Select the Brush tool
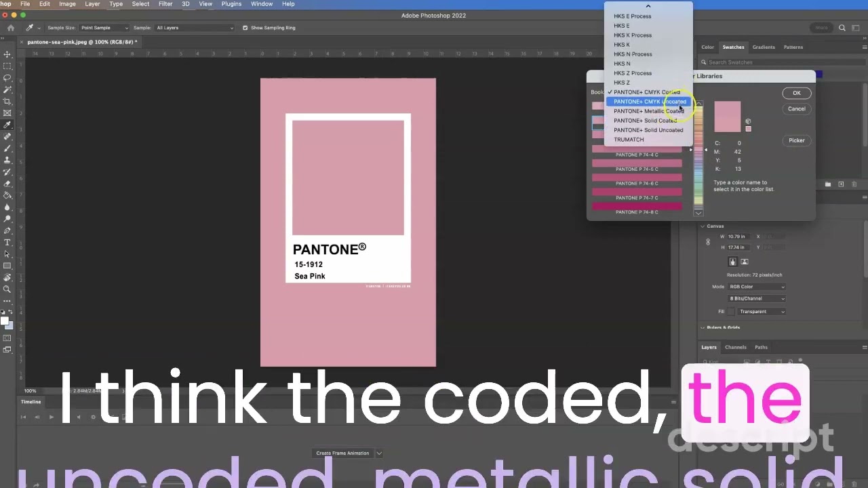 click(x=7, y=148)
